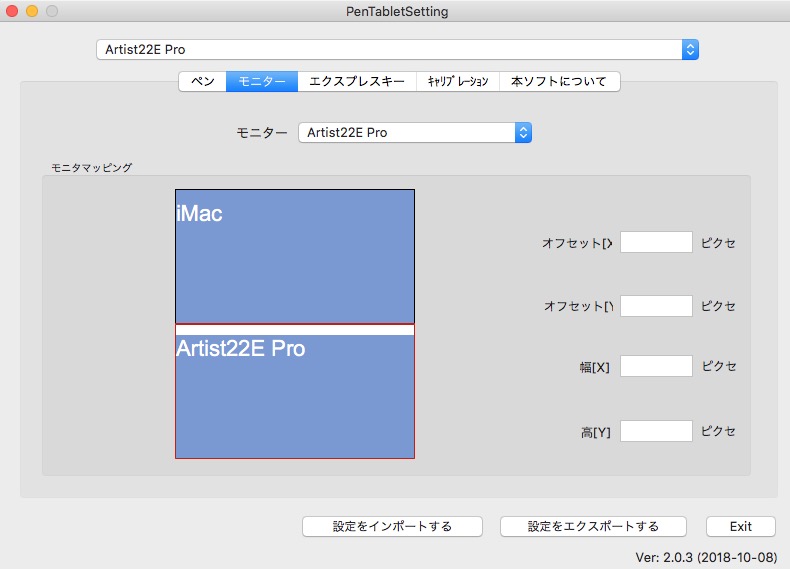790x569 pixels.
Task: Minimize the PenTabletSetting window
Action: point(32,11)
